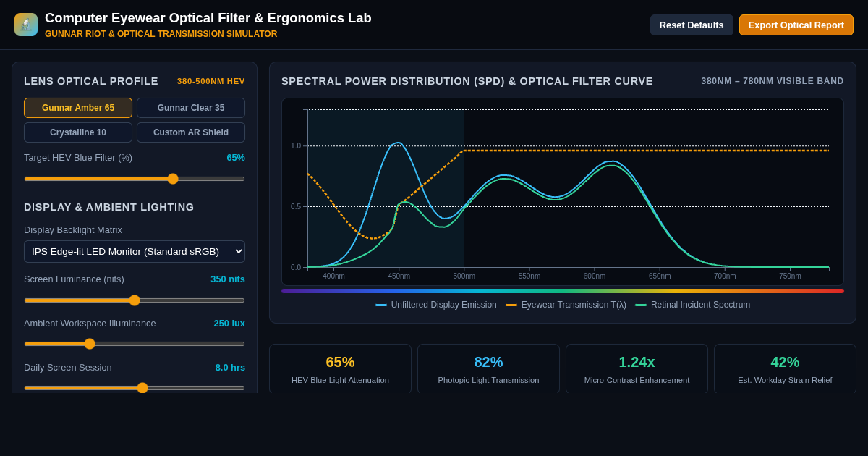Click the 8.0 hrs session value
The height and width of the screenshot is (456, 868).
(x=230, y=368)
